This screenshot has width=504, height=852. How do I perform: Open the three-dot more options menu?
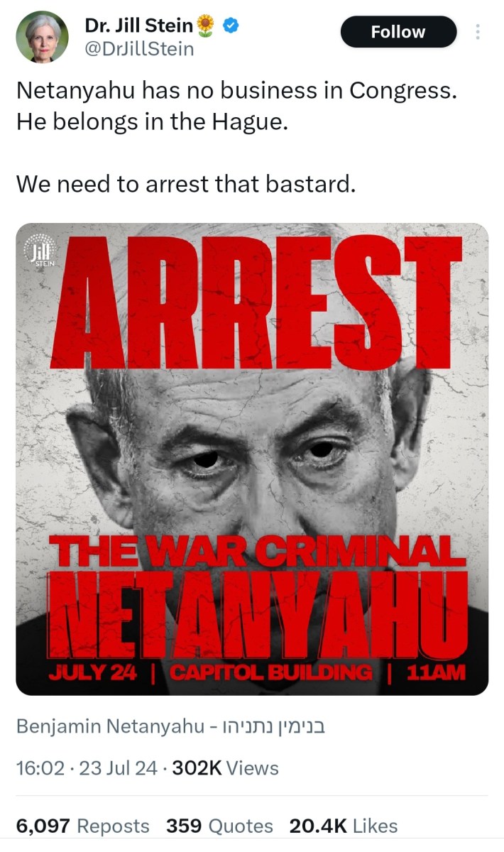pyautogui.click(x=478, y=32)
